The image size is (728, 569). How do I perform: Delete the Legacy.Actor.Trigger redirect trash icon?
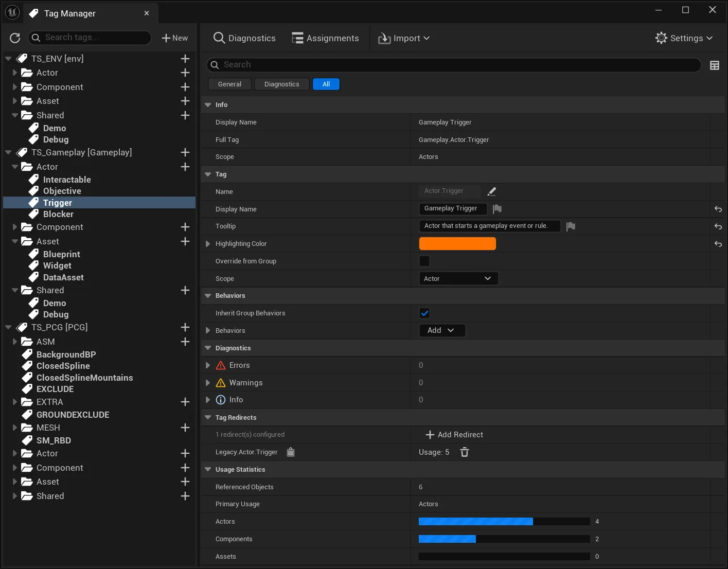click(465, 452)
